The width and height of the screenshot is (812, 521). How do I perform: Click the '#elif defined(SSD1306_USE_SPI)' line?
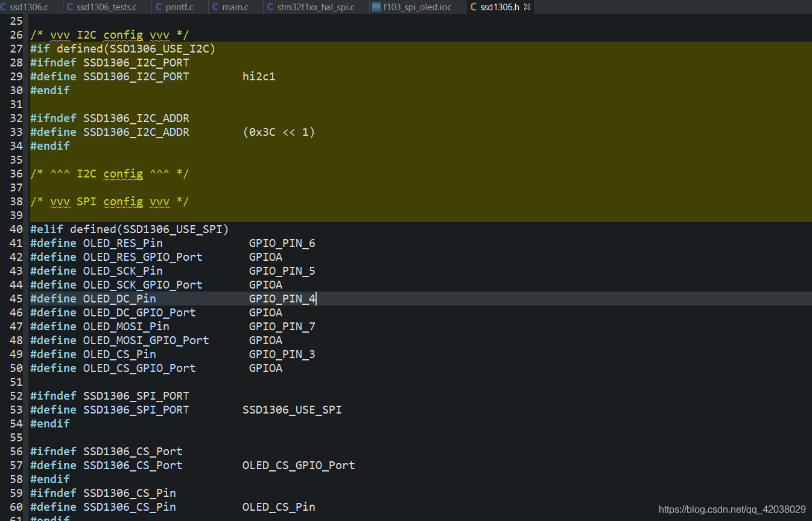(130, 229)
